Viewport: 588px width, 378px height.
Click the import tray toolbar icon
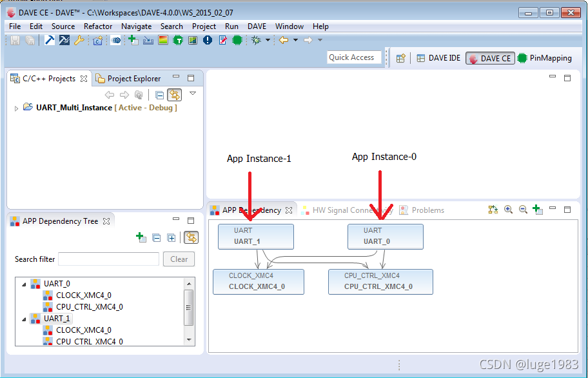click(148, 40)
